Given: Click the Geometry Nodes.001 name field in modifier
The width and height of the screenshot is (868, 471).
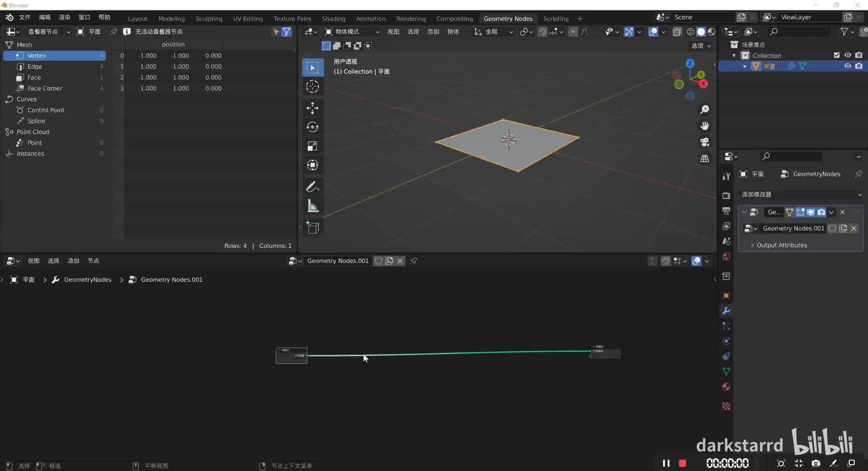Looking at the screenshot, I should (793, 228).
